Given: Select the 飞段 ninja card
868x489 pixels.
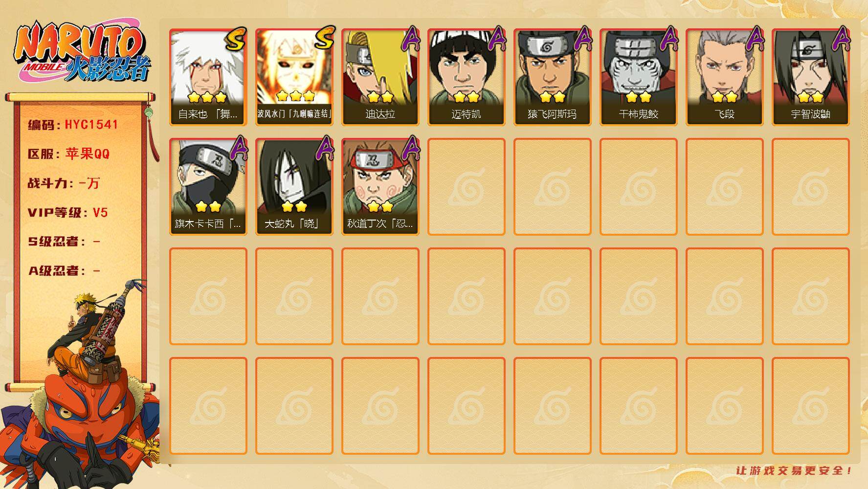Looking at the screenshot, I should [725, 77].
